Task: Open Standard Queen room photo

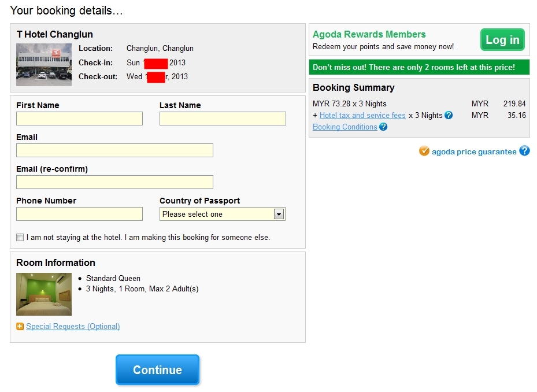Action: pos(44,294)
